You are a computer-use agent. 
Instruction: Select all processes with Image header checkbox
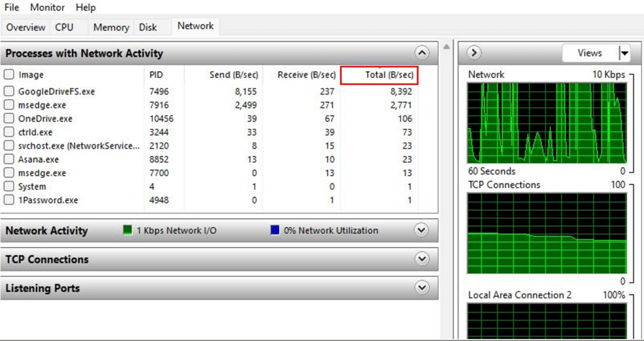pyautogui.click(x=9, y=75)
